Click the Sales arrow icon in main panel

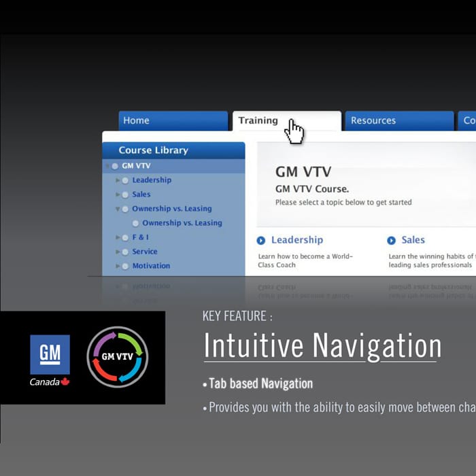[x=391, y=241]
